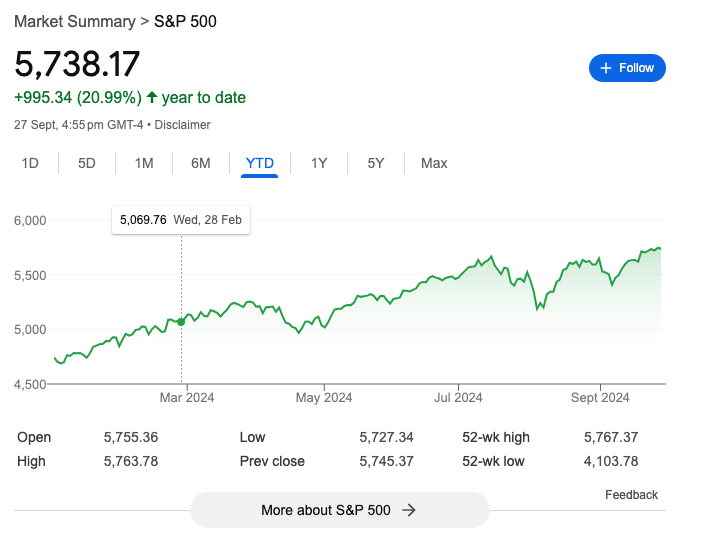Select the 1D time range tab

click(30, 163)
